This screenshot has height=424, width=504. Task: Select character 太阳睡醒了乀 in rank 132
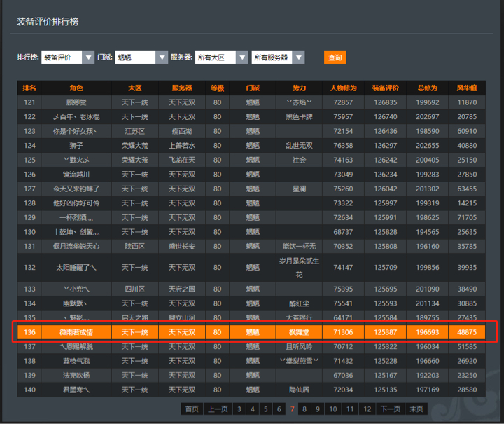76,267
